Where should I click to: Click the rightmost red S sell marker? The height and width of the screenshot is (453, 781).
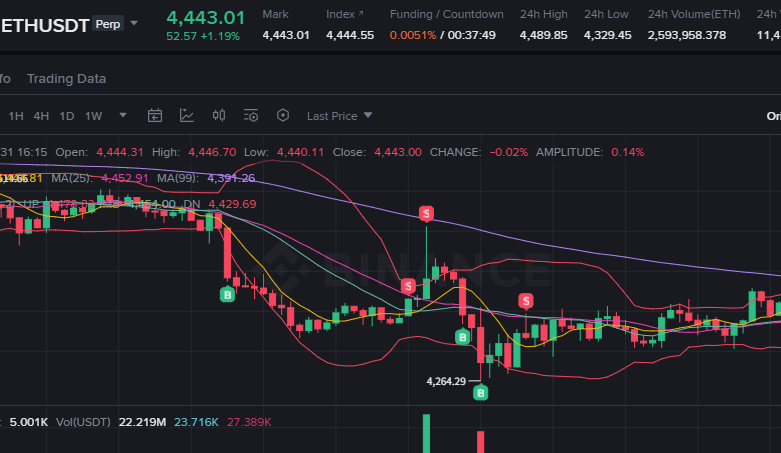(526, 301)
